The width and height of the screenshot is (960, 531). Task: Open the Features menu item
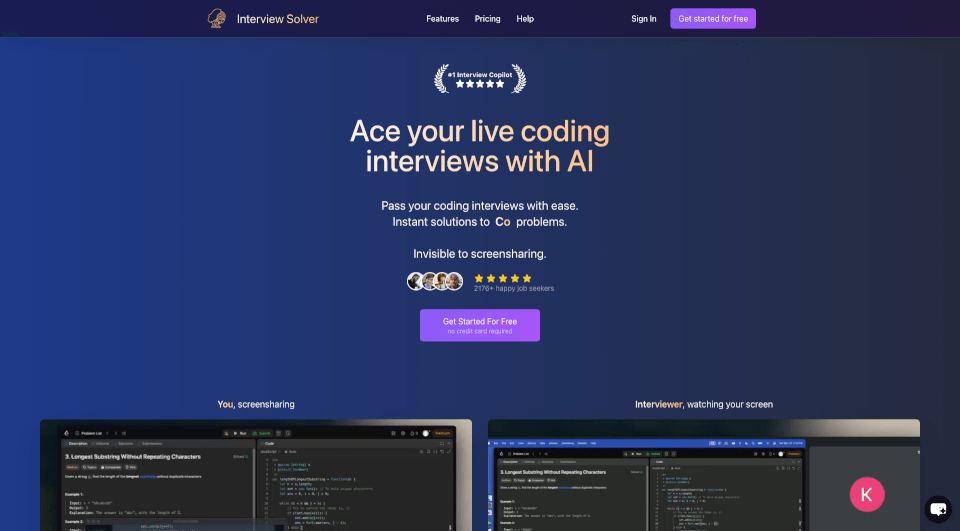click(x=442, y=19)
